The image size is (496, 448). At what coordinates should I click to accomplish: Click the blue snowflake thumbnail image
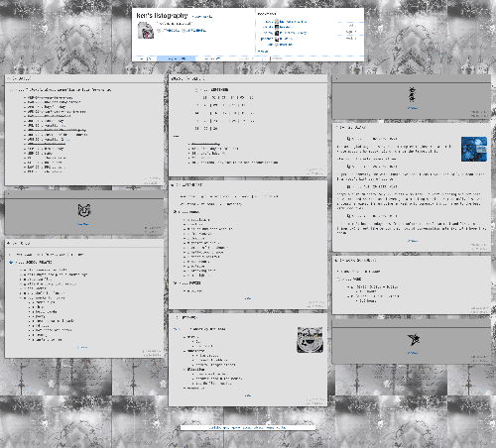(x=474, y=149)
